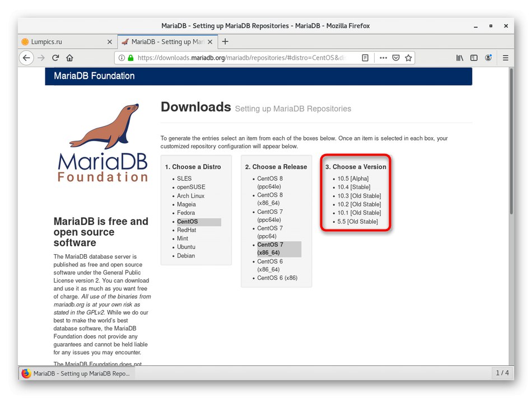Choose Ubuntu distro
Viewport: 532px width, 398px height.
(x=186, y=247)
